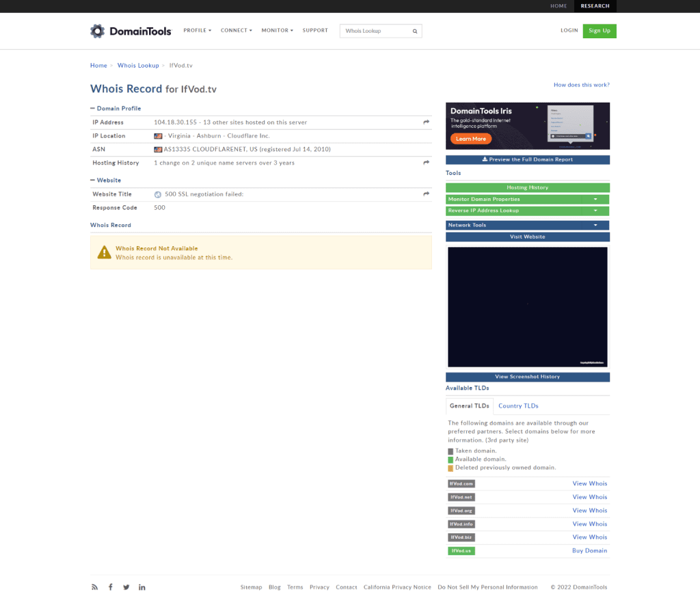Click warning triangle icon in Whois notice
The height and width of the screenshot is (599, 700).
tap(104, 252)
